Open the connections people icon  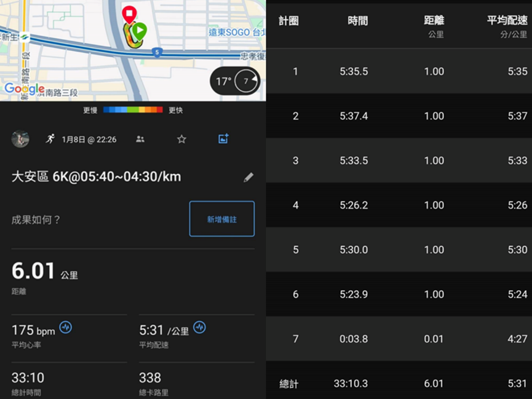coord(140,140)
